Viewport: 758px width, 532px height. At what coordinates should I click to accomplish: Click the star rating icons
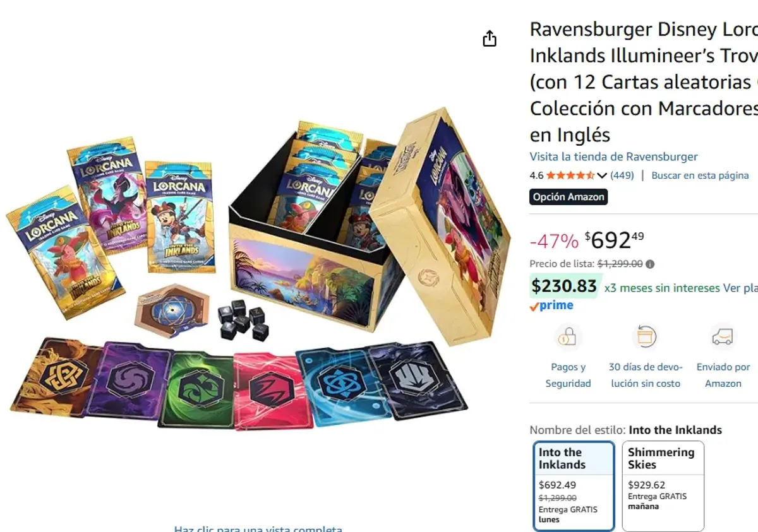(x=570, y=175)
